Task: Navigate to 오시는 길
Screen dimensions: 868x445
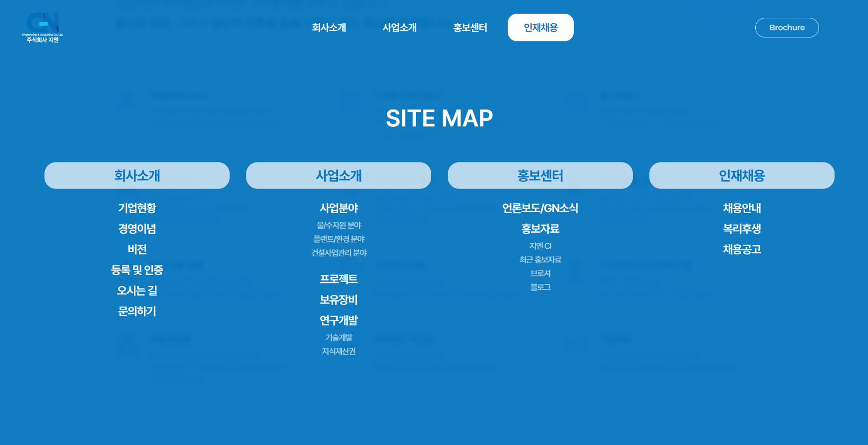Action: [137, 291]
